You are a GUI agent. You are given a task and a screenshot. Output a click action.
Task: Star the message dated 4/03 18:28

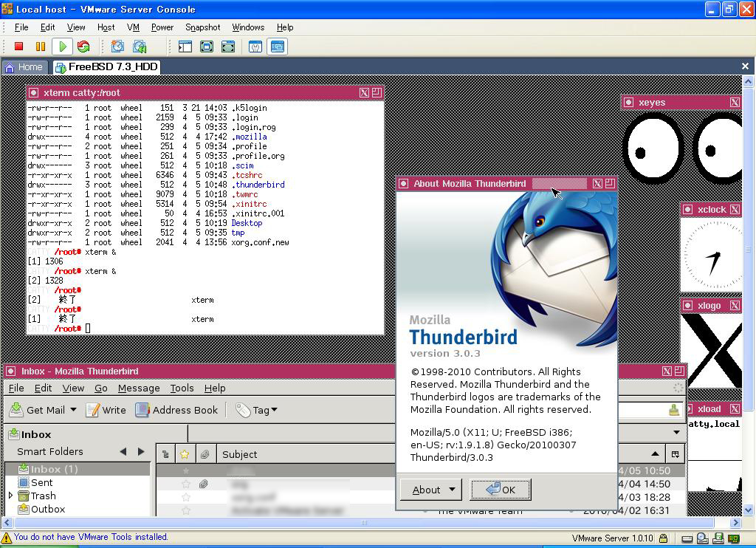185,497
